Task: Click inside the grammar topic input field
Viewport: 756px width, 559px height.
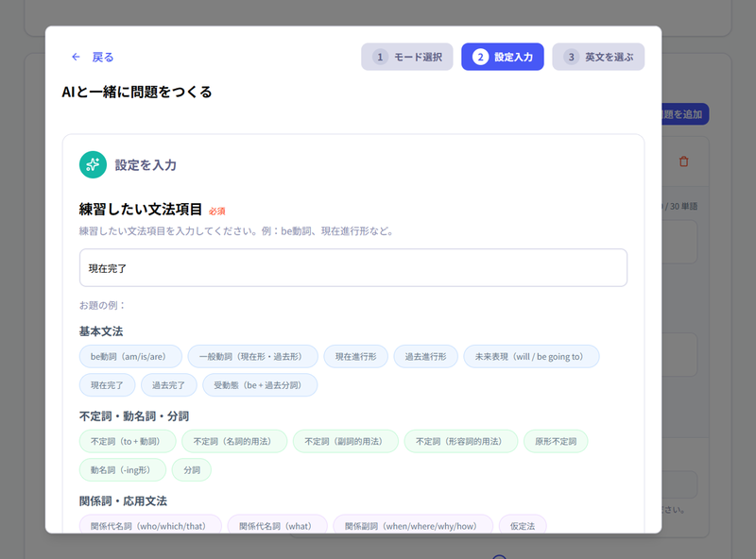Action: click(x=354, y=268)
